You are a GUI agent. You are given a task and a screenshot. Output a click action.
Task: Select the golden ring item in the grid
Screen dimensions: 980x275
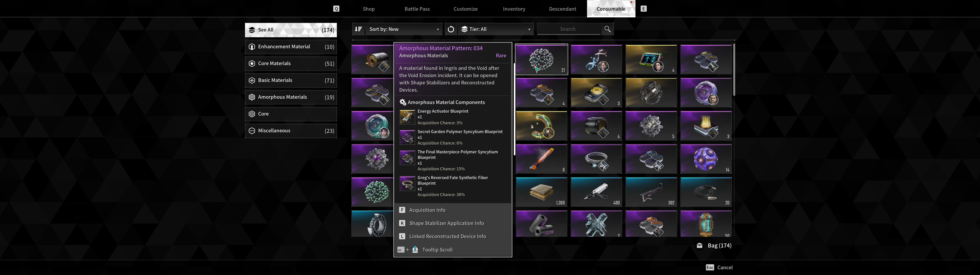tap(541, 126)
